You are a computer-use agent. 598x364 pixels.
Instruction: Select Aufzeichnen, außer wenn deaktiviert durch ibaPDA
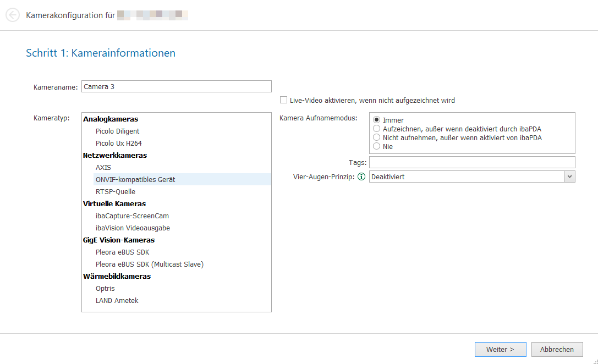point(376,129)
